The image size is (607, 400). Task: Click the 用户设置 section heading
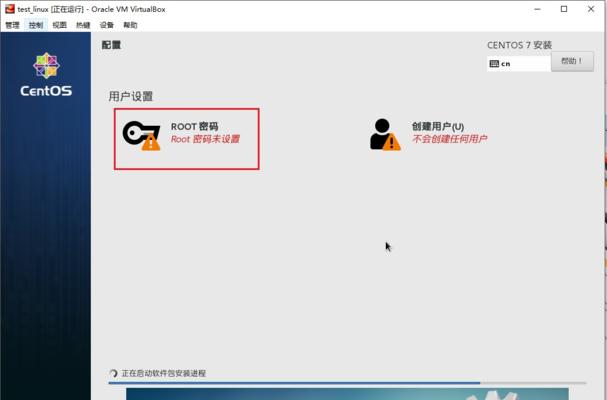(x=130, y=96)
